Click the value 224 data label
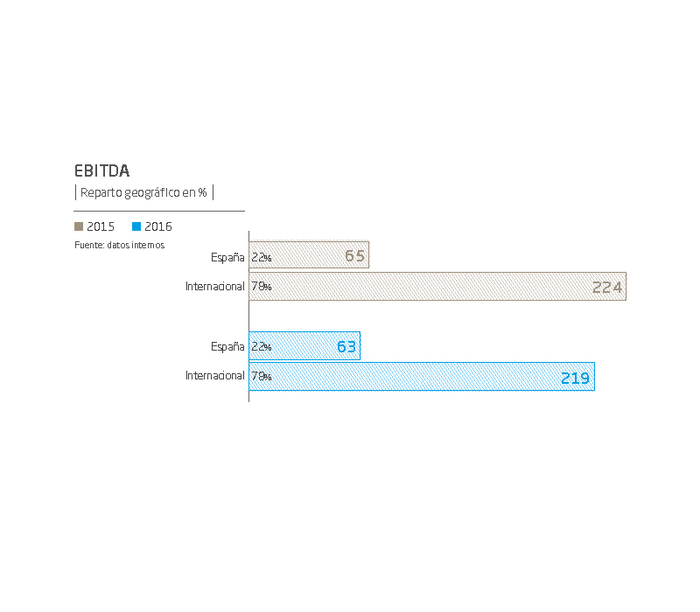Screen dimensions: 700x612 [x=607, y=288]
